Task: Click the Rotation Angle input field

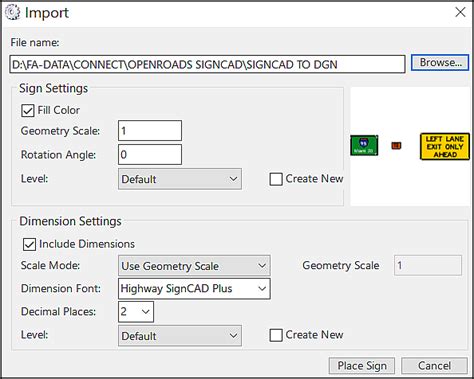Action: (150, 154)
